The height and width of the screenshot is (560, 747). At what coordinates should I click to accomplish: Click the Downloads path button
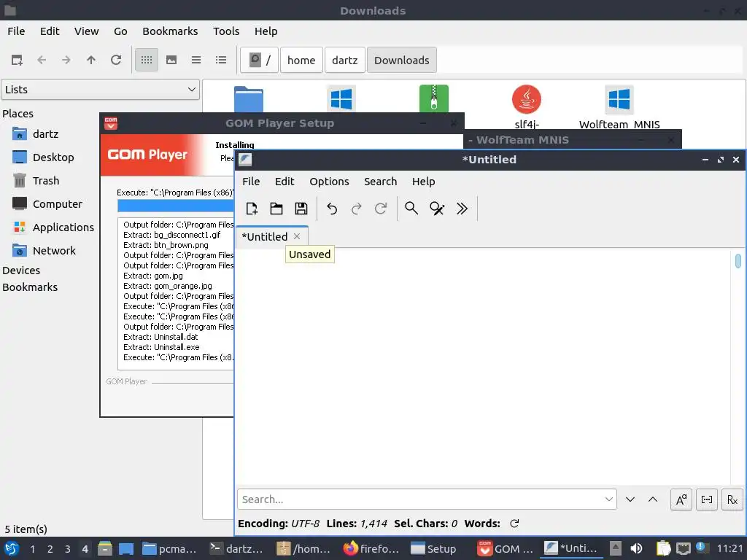coord(402,60)
